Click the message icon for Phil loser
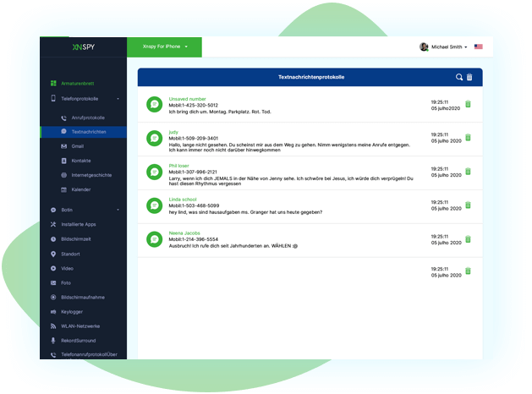 coord(155,172)
